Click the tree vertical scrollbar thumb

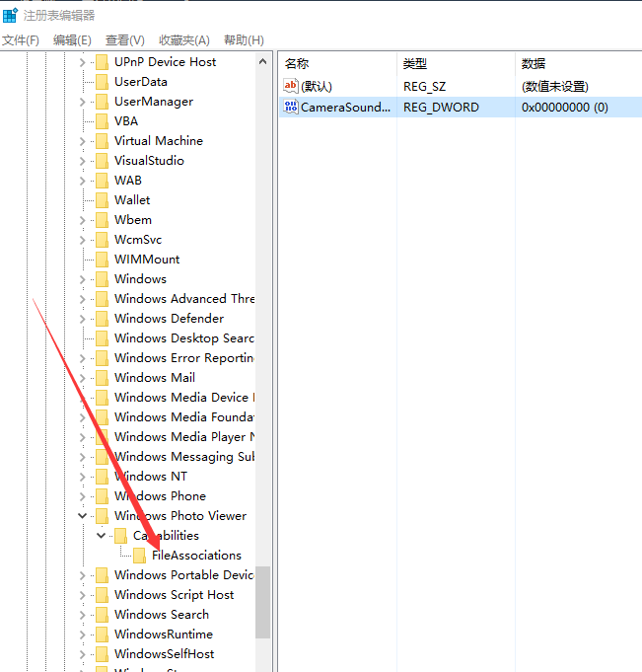(x=263, y=602)
